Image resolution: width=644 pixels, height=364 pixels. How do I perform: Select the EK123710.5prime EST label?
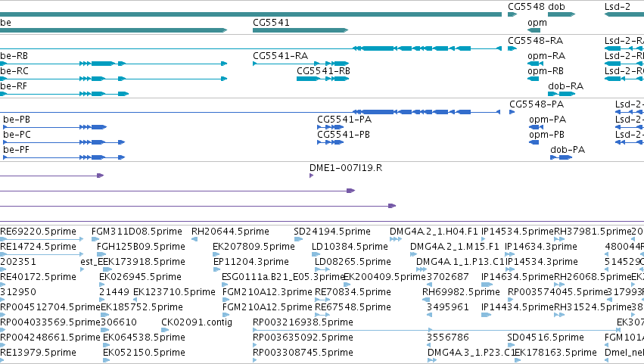174,293
